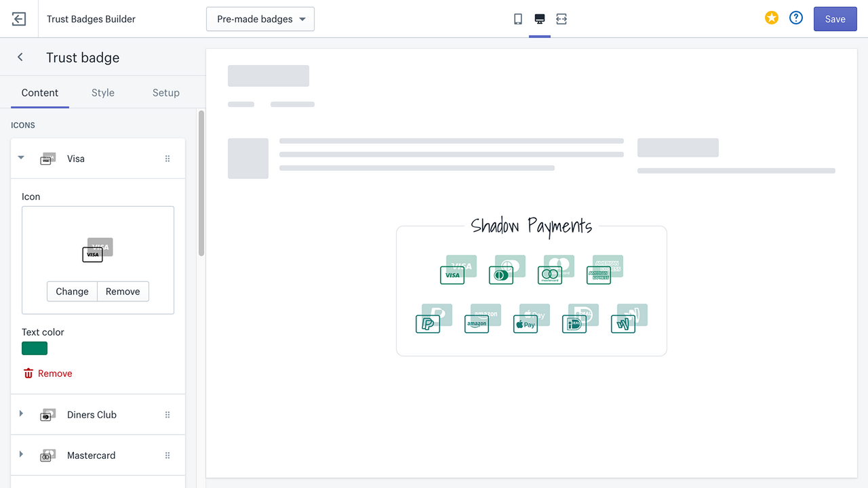Expand the Mastercard section
The height and width of the screenshot is (488, 868).
click(21, 455)
